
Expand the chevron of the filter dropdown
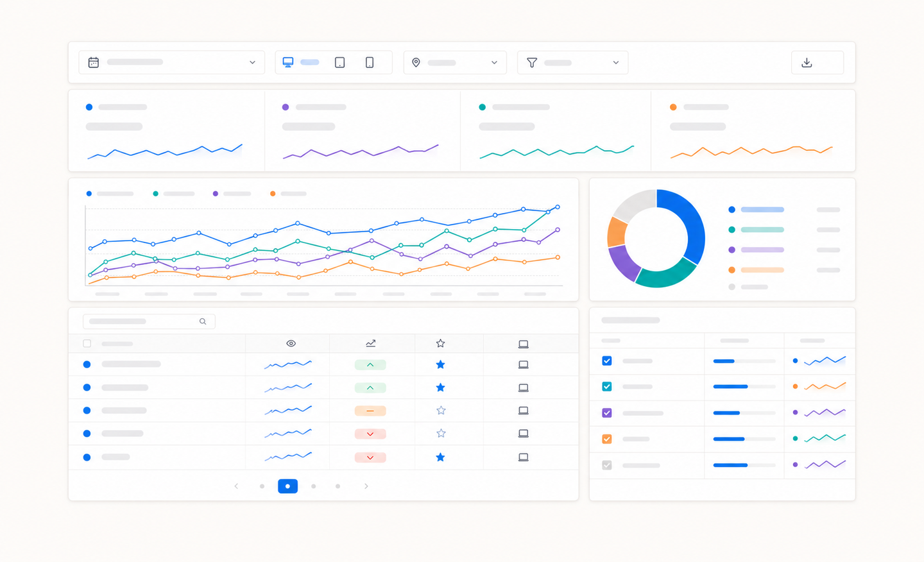pos(616,62)
